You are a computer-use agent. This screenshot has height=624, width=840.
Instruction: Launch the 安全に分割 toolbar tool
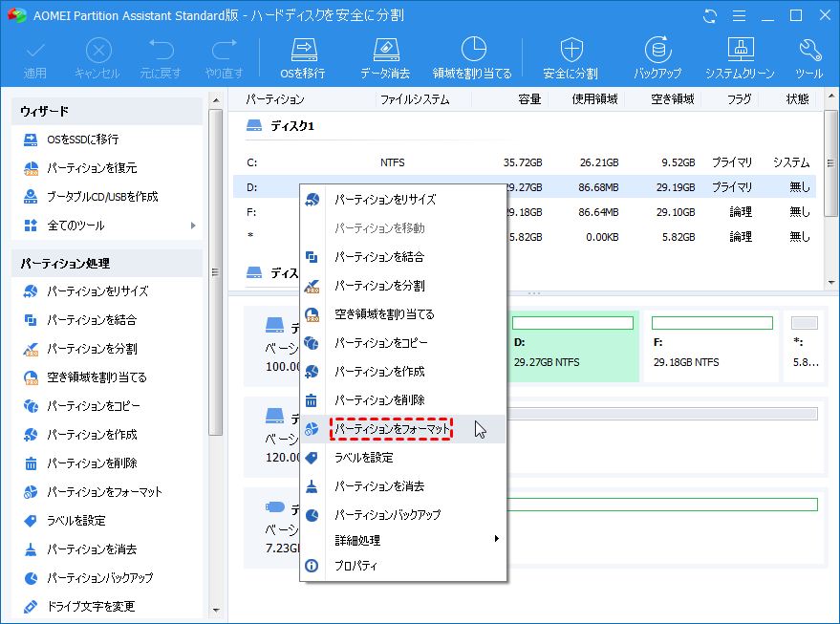click(571, 58)
